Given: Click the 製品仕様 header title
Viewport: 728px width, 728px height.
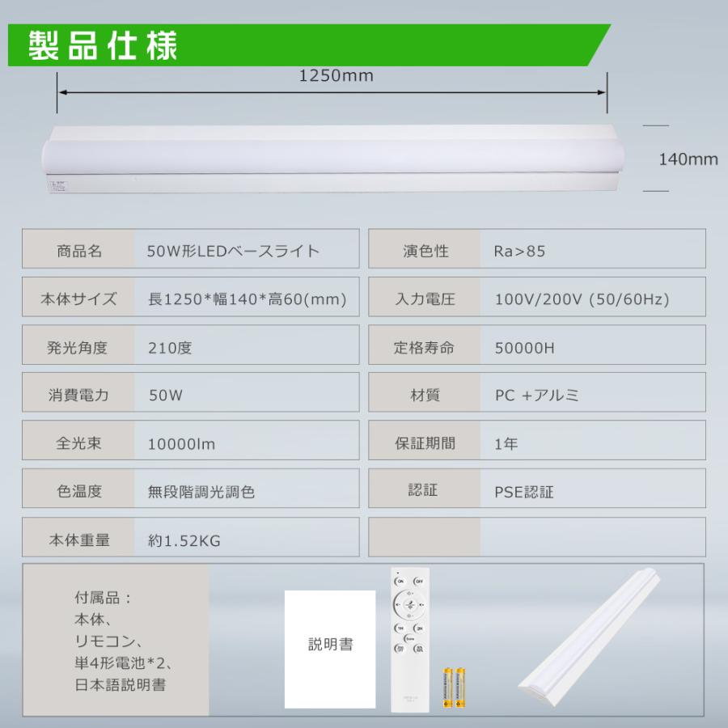Looking at the screenshot, I should pos(103,45).
